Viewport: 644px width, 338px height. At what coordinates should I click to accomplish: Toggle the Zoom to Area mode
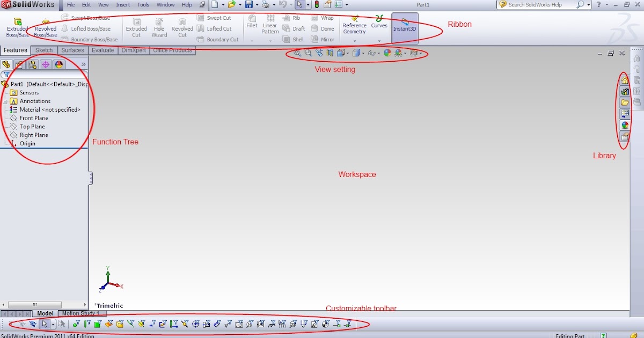(x=307, y=53)
